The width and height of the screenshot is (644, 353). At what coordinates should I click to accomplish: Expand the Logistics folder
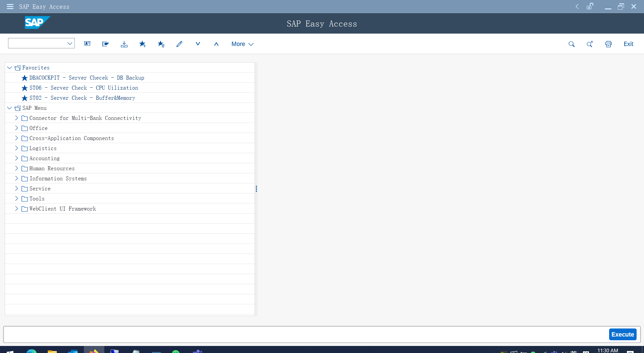click(x=16, y=148)
